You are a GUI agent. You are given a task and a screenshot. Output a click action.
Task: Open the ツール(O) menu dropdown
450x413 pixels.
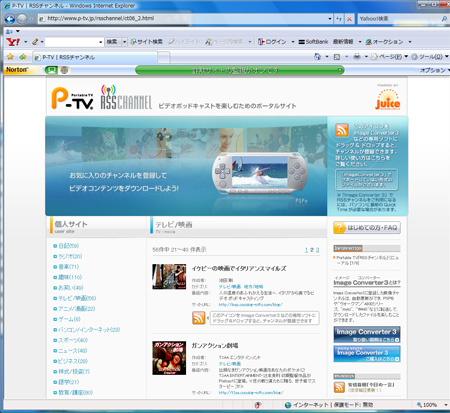447,57
